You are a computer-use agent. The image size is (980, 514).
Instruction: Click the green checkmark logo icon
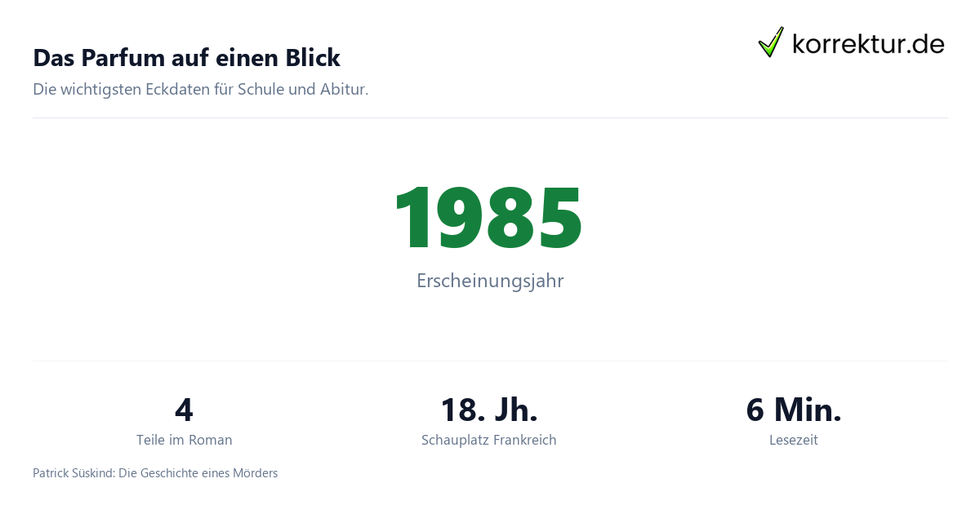pos(771,42)
